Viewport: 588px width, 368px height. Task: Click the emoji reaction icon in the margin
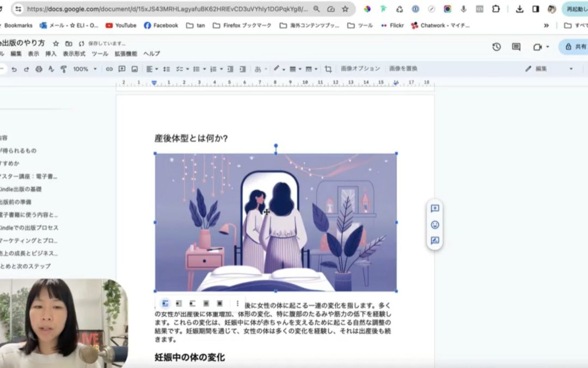coord(434,224)
